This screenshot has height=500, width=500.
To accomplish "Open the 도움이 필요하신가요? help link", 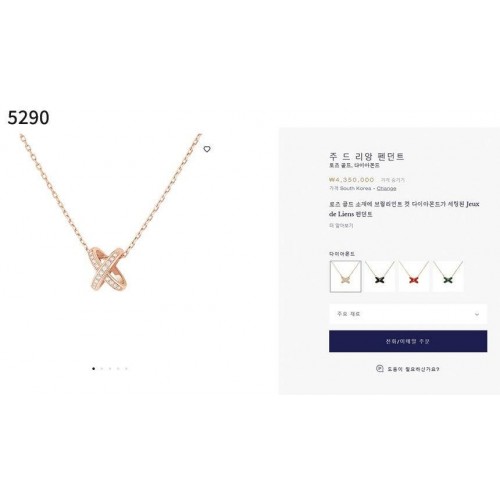I will [413, 369].
